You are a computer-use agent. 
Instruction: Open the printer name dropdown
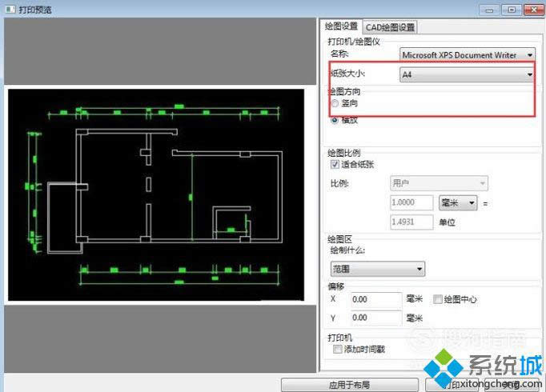click(467, 55)
